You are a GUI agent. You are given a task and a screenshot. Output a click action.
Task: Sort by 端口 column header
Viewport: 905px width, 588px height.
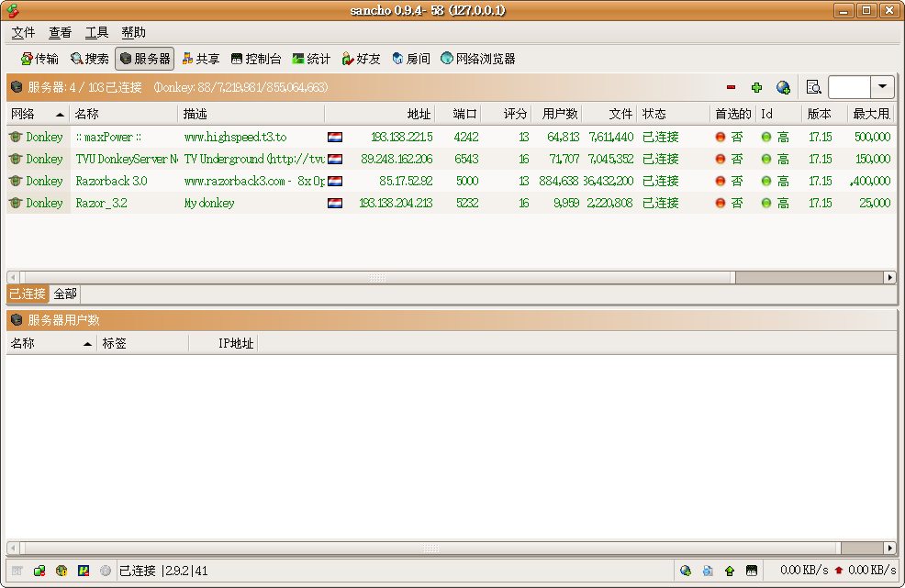click(458, 115)
